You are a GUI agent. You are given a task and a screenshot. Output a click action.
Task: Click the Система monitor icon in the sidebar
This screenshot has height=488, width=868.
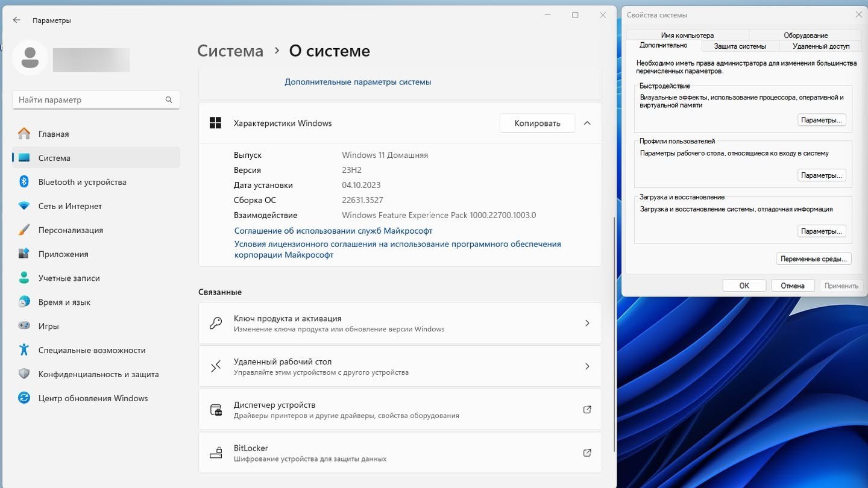coord(24,158)
